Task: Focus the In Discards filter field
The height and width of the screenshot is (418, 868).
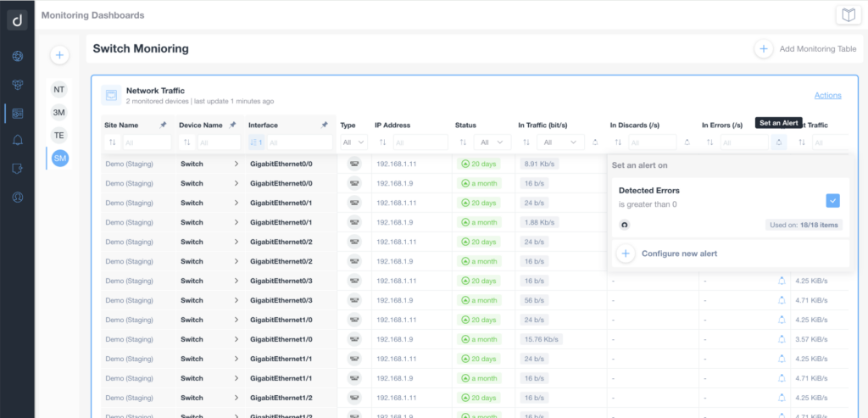Action: coord(653,142)
